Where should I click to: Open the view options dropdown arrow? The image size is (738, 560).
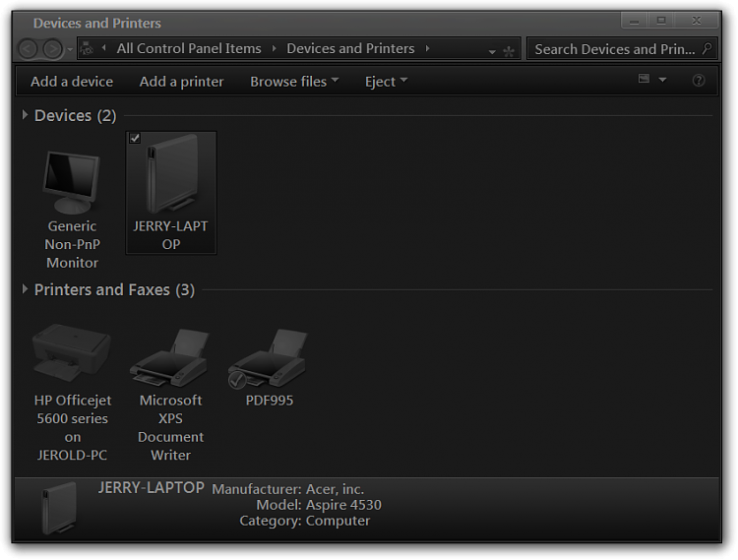tap(662, 80)
